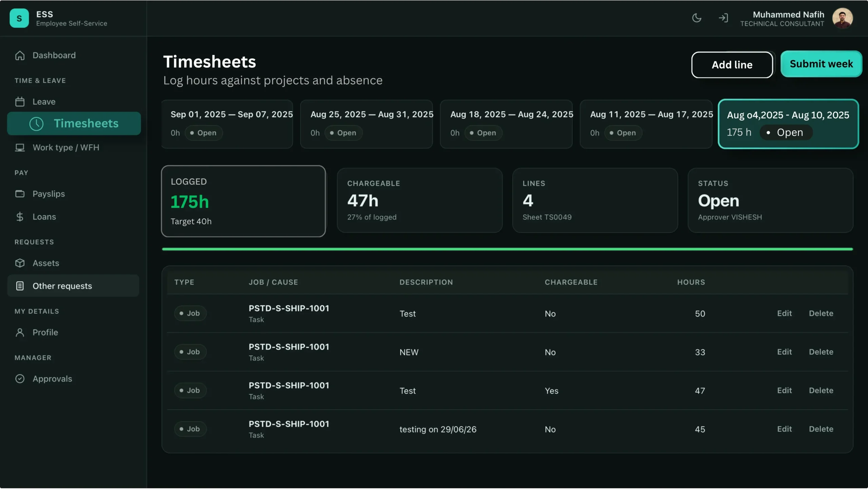This screenshot has height=490, width=868.
Task: Select week Aug 11 – Aug 17, 2025
Action: click(646, 124)
